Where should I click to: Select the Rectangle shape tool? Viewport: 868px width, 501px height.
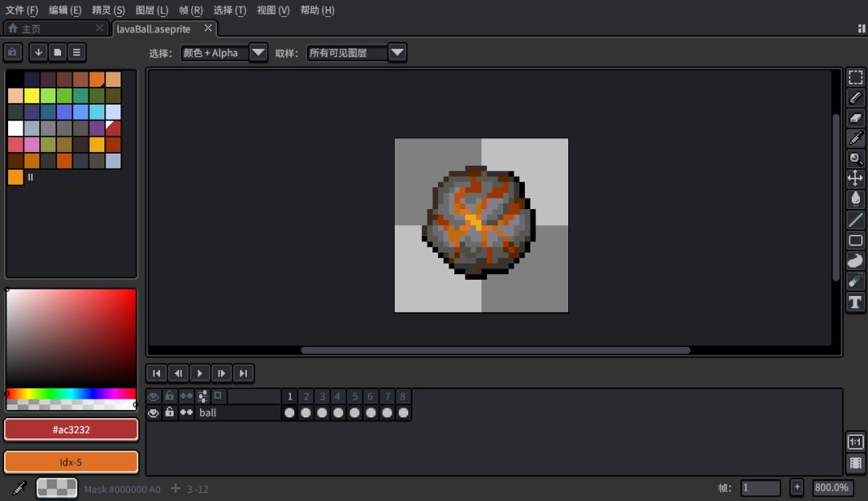855,240
